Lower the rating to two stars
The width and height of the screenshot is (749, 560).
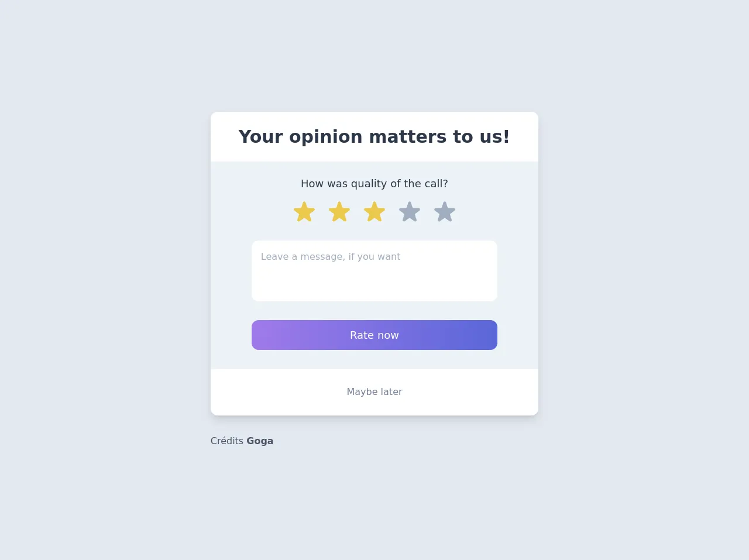coord(339,212)
